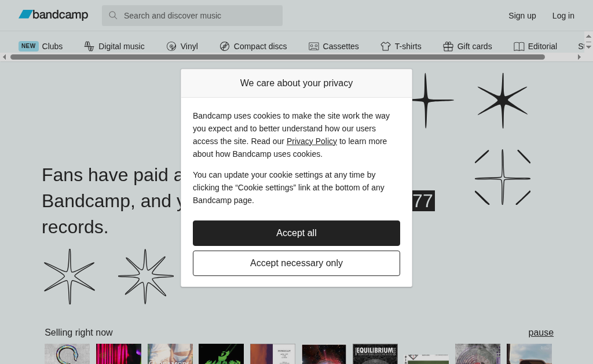Image resolution: width=593 pixels, height=364 pixels.
Task: Open the T-shirts category
Action: [x=401, y=46]
